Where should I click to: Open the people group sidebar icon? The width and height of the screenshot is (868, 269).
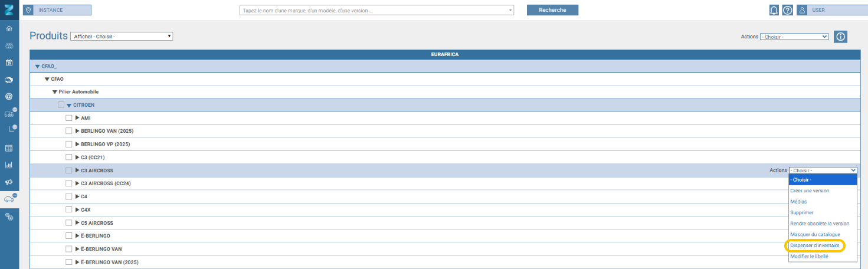coord(9,45)
